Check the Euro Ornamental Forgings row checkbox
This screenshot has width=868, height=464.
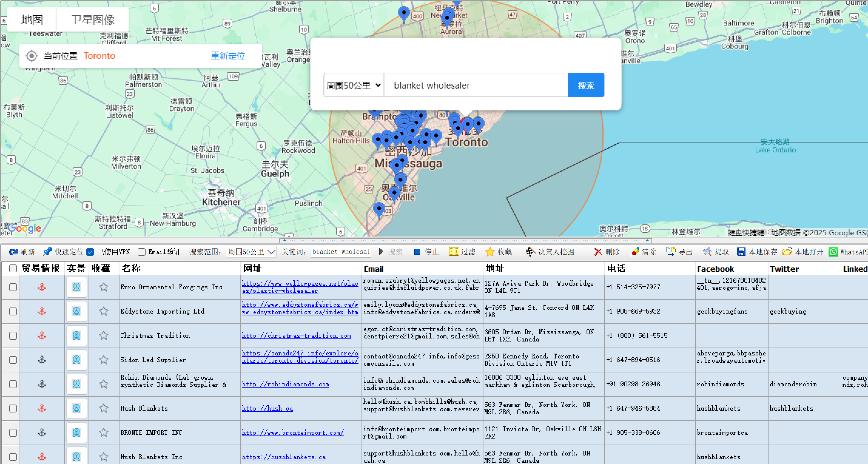click(x=13, y=287)
